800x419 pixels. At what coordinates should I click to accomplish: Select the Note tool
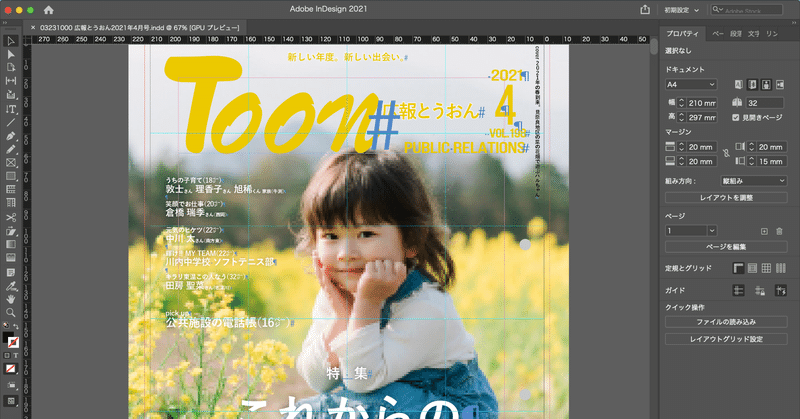(x=11, y=273)
